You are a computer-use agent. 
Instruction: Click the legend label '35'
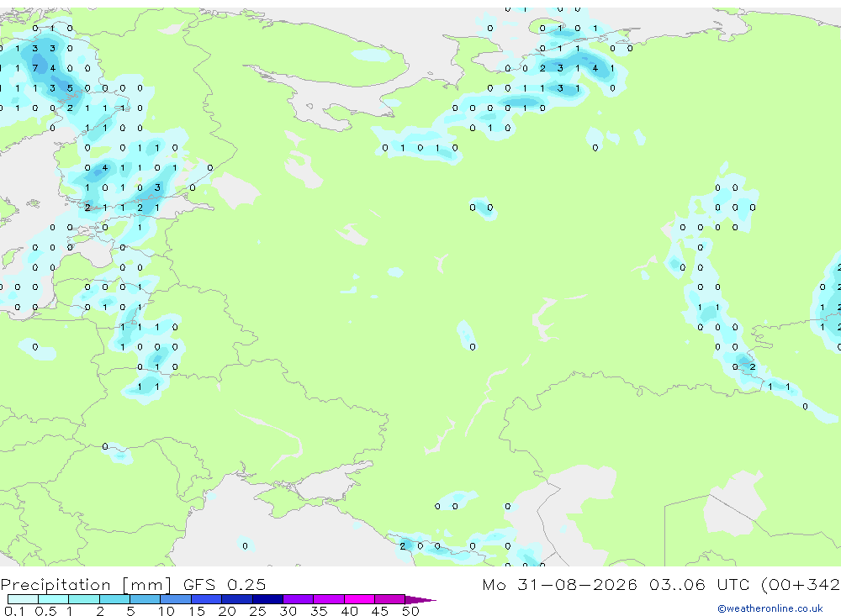tap(319, 611)
